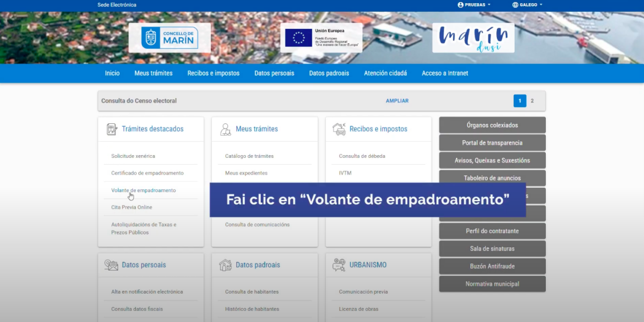
Task: Click the Concello de Marín logo
Action: point(170,38)
